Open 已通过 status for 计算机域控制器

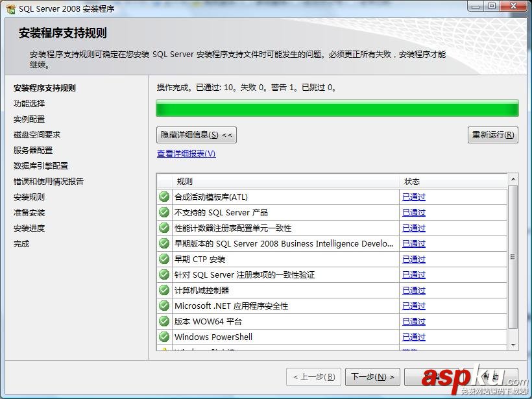tap(413, 291)
